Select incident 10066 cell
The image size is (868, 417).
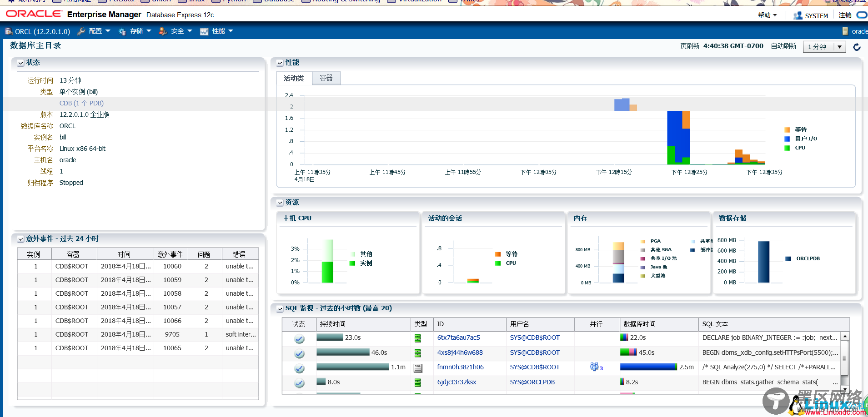click(x=172, y=321)
